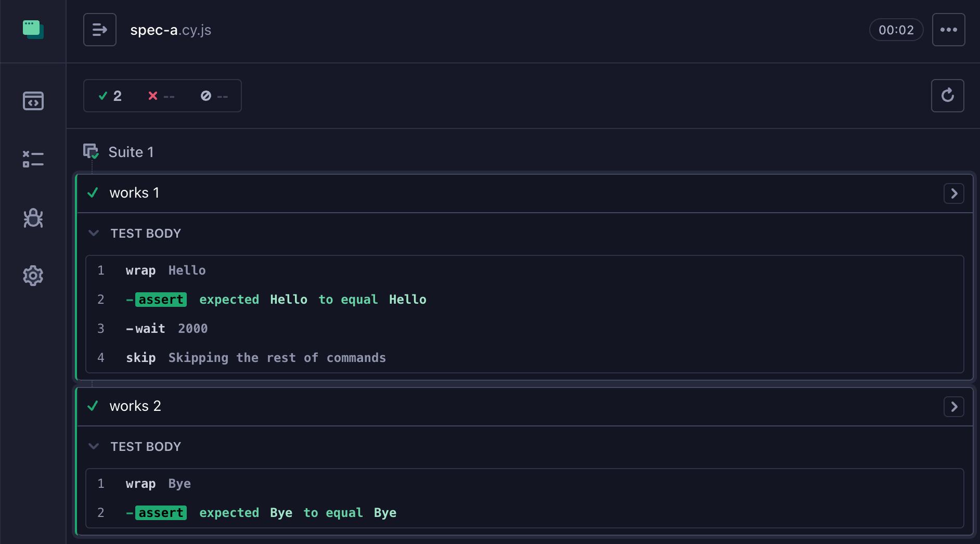The height and width of the screenshot is (544, 980).
Task: Open the more options ellipsis menu
Action: coord(948,30)
